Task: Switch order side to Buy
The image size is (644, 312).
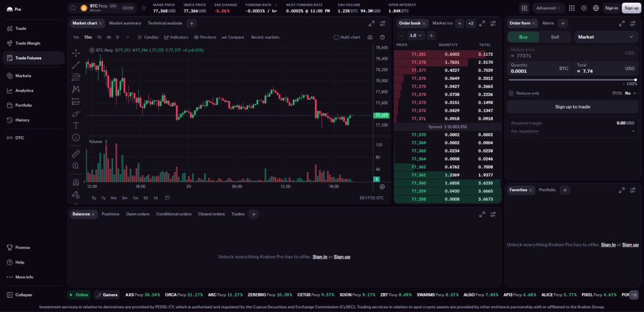Action: tap(523, 37)
